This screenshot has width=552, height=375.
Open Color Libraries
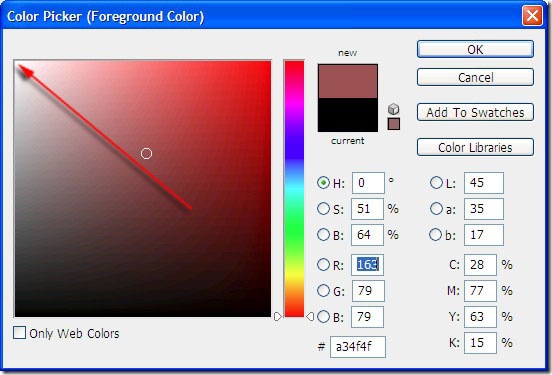[475, 147]
